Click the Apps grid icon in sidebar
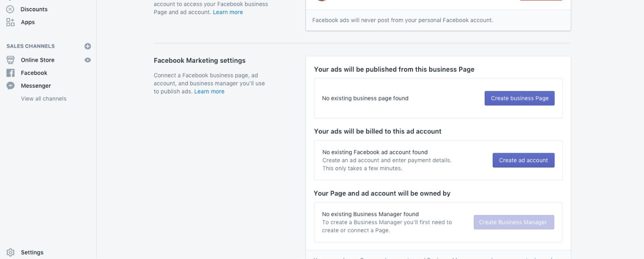Viewport: 644px width, 259px height. (10, 22)
